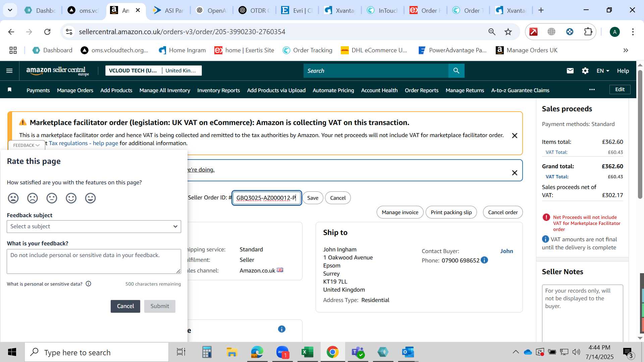Click the info icon next to phone number
The image size is (644, 362).
tap(484, 260)
